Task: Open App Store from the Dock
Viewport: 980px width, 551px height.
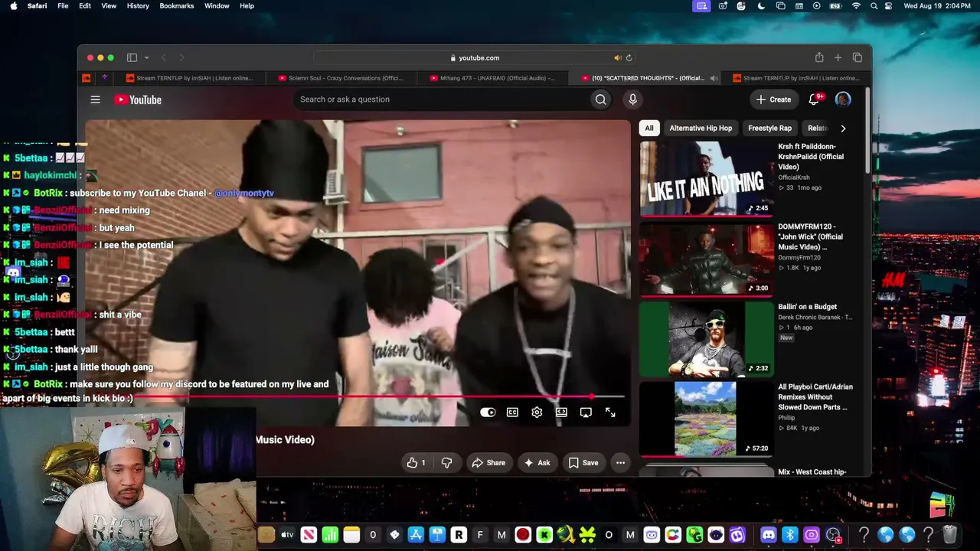Action: click(416, 535)
